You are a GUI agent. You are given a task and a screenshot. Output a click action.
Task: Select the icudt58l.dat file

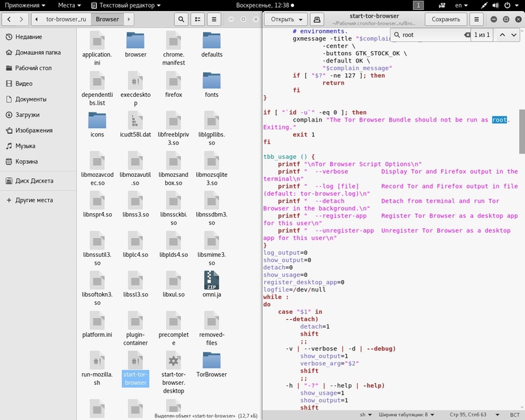click(x=135, y=124)
